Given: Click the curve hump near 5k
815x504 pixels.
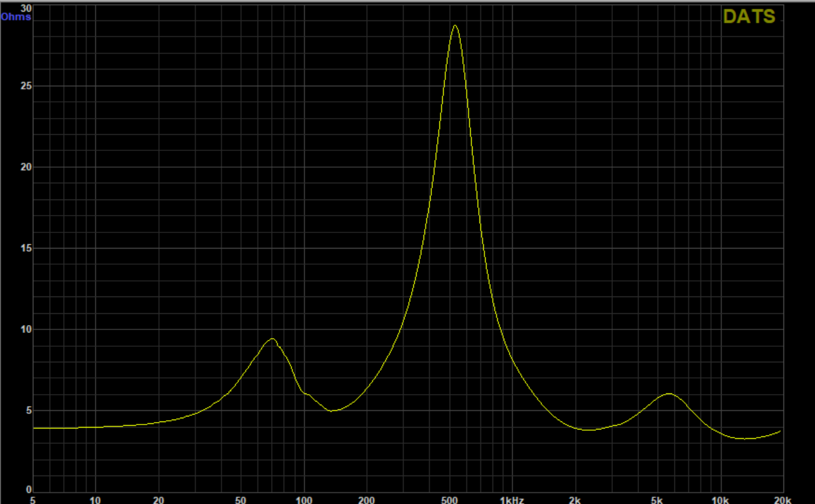Looking at the screenshot, I should pyautogui.click(x=669, y=393).
